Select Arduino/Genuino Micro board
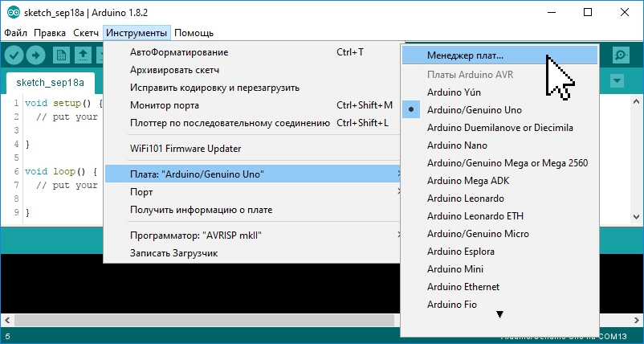 click(x=499, y=233)
